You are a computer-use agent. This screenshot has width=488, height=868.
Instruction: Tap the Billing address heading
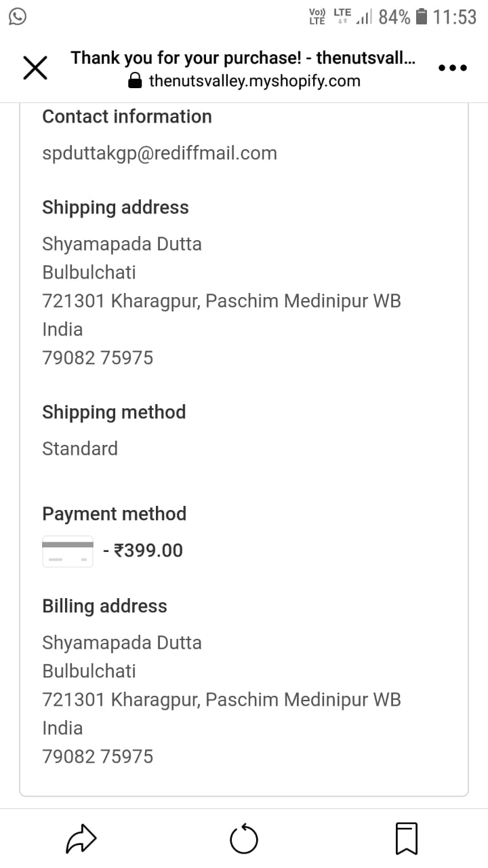tap(104, 606)
